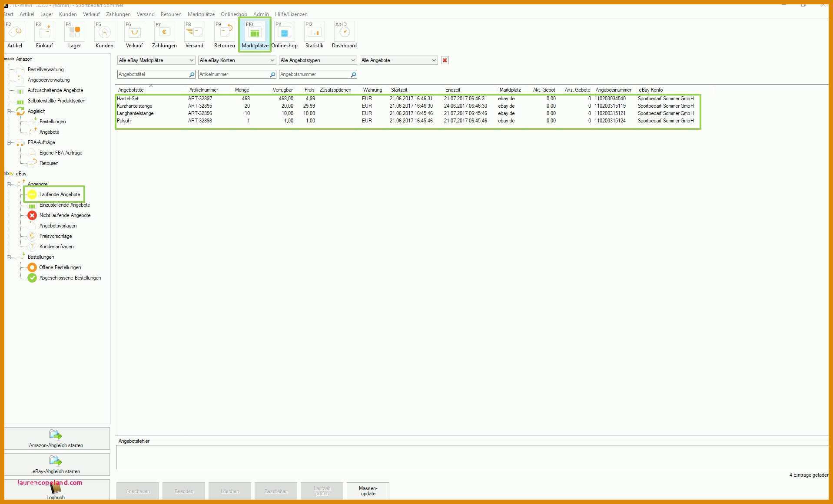Collapse the FBA-Aufträge tree node
Image resolution: width=833 pixels, height=504 pixels.
(9, 142)
